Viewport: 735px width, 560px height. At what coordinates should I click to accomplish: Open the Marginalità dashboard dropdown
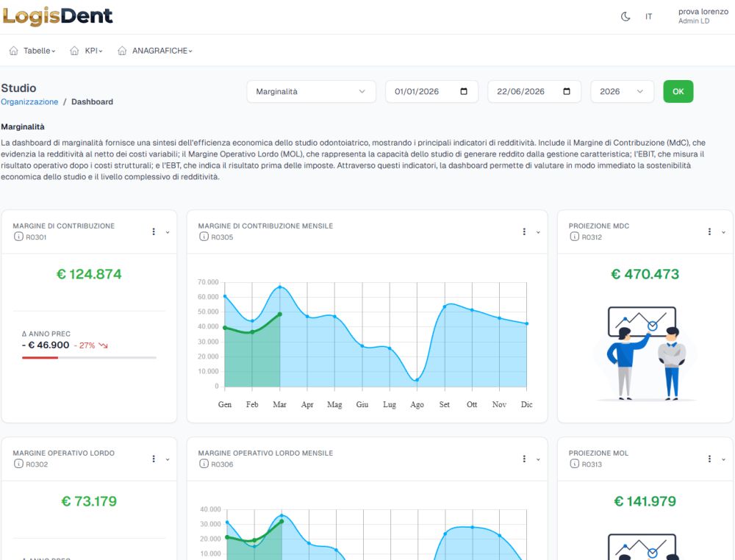pos(311,91)
